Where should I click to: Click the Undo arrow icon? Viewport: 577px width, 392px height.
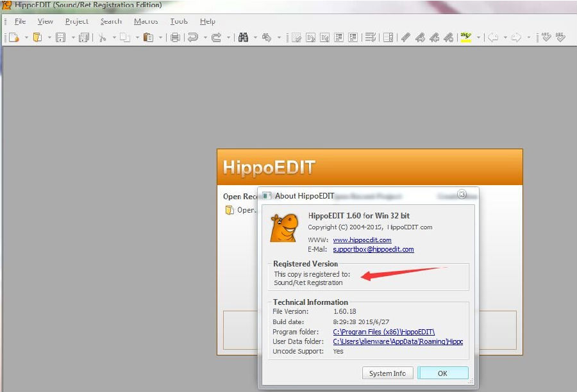click(x=193, y=37)
